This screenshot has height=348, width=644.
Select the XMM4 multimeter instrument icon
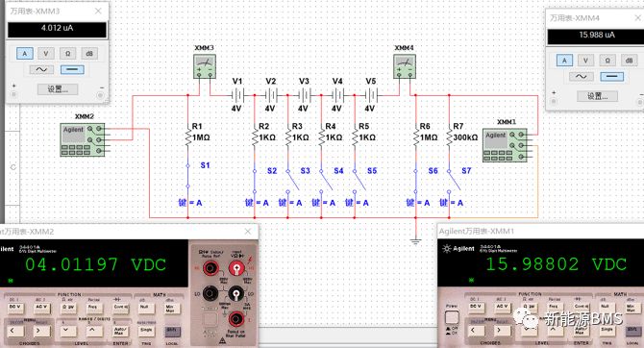click(x=405, y=66)
